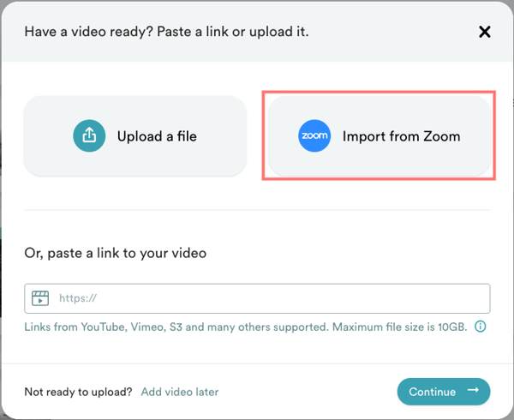
Task: Click the blue Zoom logo icon
Action: [314, 136]
